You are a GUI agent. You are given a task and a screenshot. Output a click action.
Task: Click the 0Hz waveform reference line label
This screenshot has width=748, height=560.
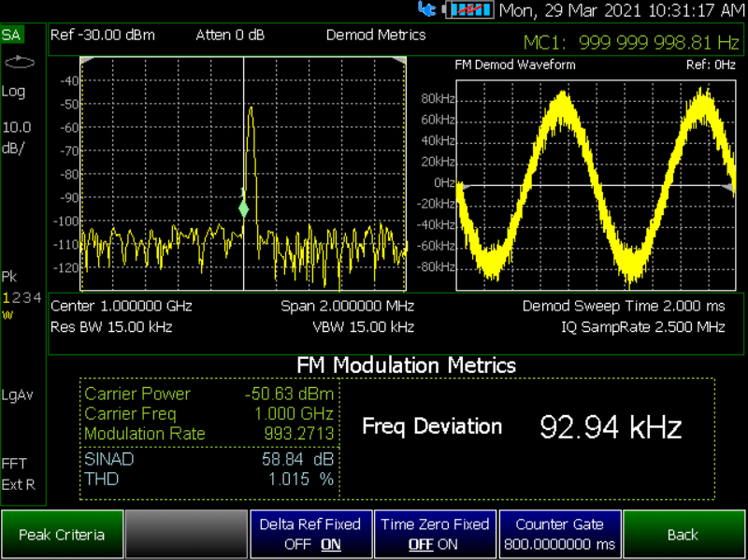tap(445, 182)
